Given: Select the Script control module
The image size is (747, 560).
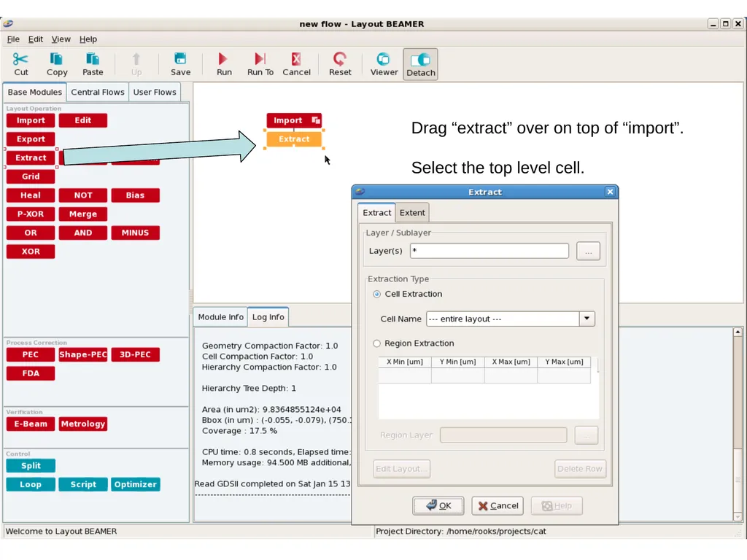Looking at the screenshot, I should (83, 484).
